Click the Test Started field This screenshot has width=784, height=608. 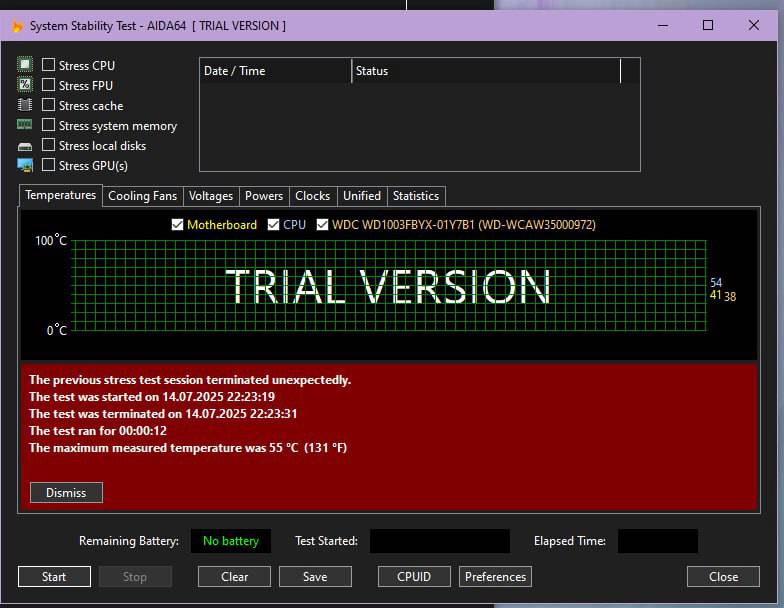tap(439, 541)
